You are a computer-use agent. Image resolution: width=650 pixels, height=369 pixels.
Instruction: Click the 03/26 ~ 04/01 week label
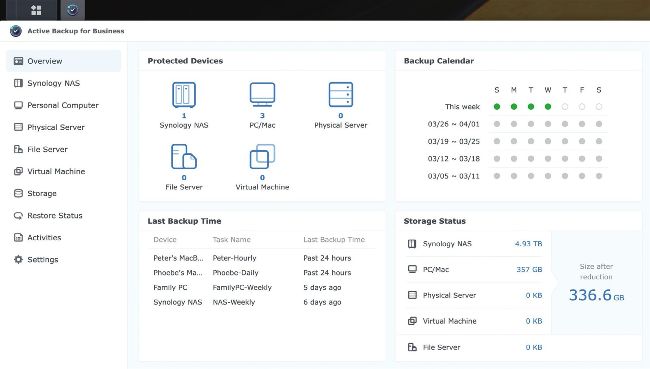tap(454, 124)
